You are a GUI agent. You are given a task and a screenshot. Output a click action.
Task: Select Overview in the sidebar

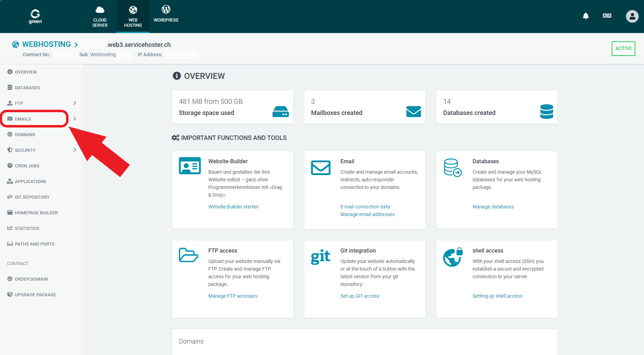26,72
